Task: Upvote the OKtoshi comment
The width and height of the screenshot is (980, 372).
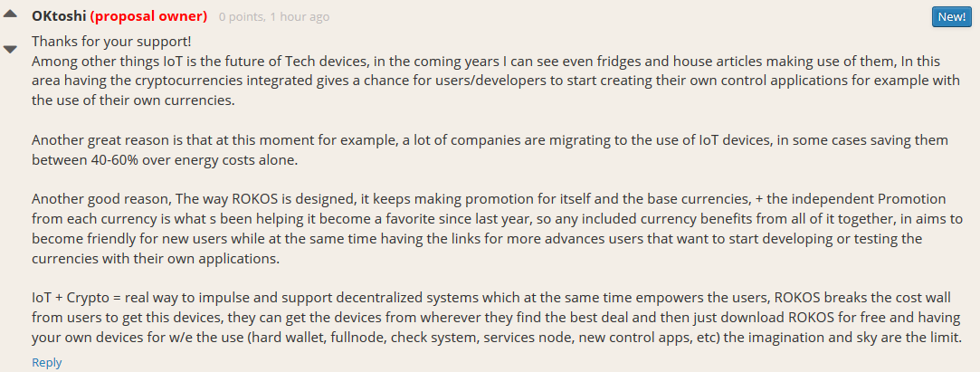Action: pos(10,14)
